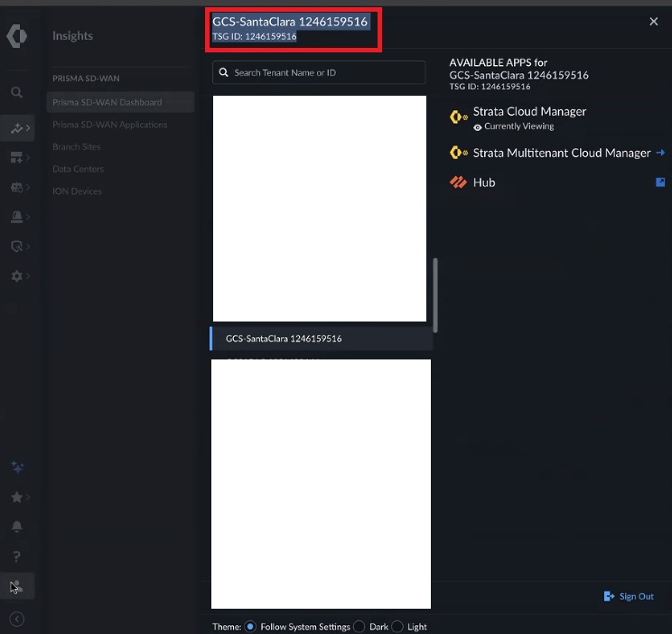Select the Light theme radio button

pyautogui.click(x=397, y=626)
